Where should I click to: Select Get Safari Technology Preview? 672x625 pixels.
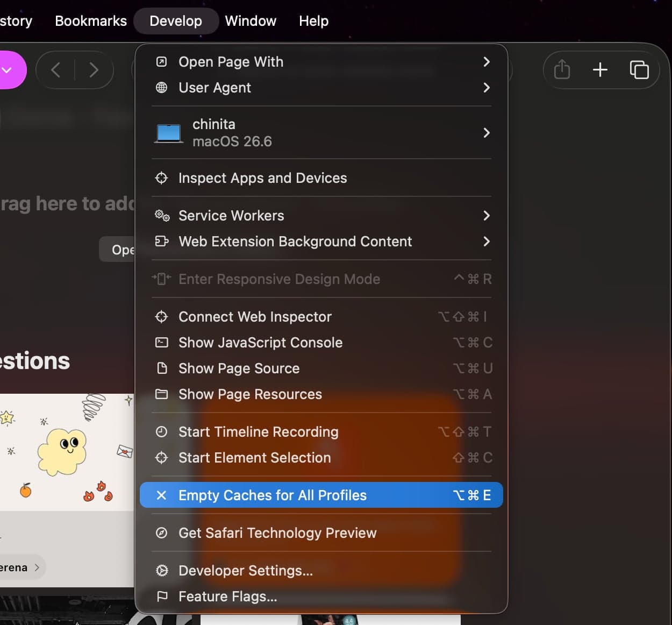321,533
